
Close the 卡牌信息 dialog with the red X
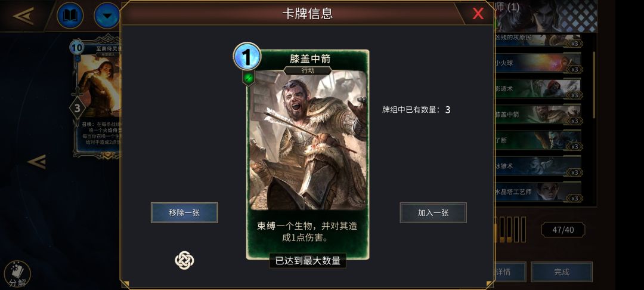coord(478,14)
